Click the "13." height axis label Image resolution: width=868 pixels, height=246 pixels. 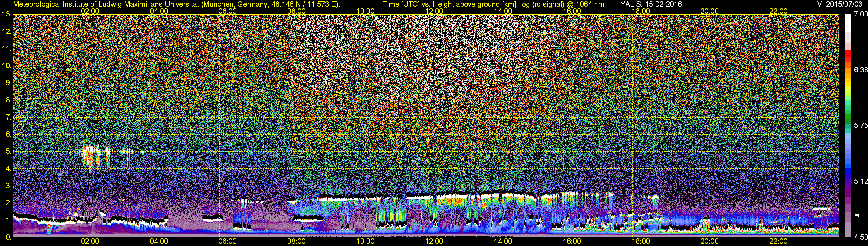[6, 14]
